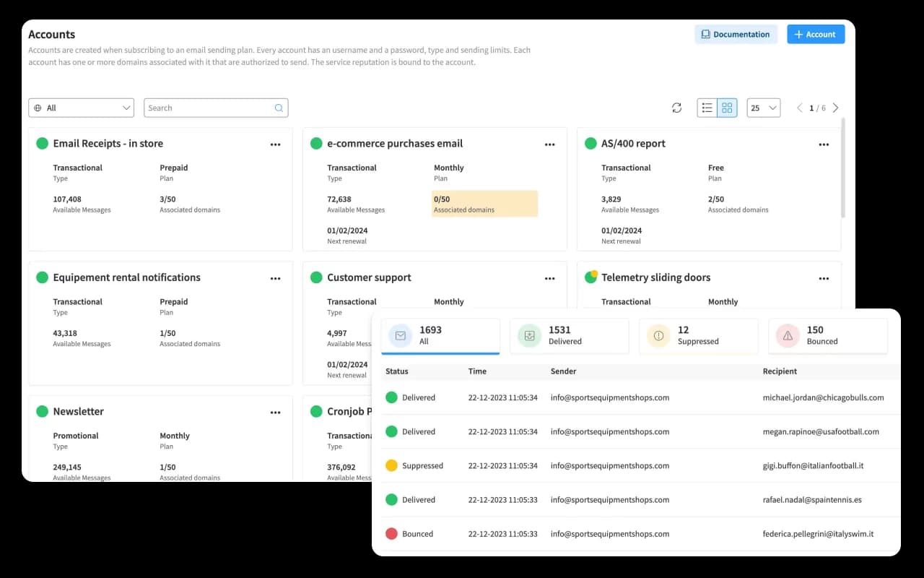Toggle the green status dot on Newsletter account

click(42, 411)
